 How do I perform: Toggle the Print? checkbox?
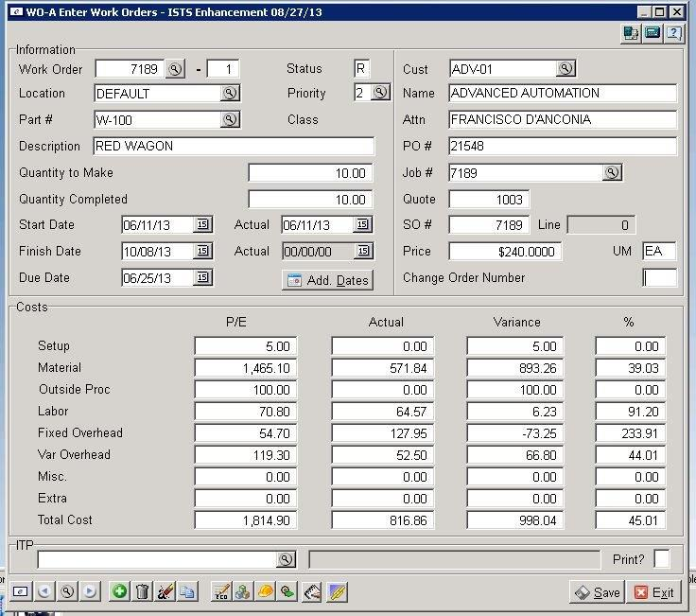pos(662,558)
